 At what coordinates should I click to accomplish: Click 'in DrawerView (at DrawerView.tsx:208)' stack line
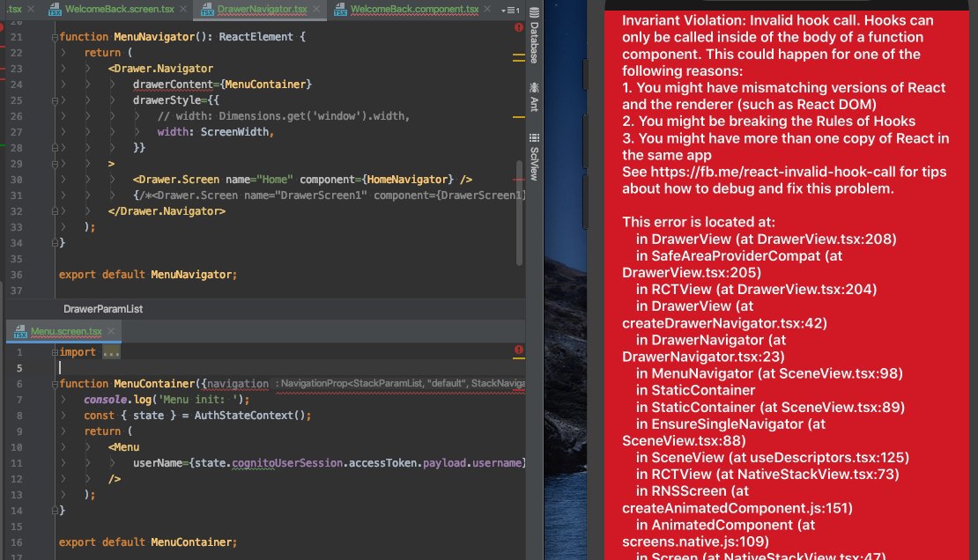[766, 239]
